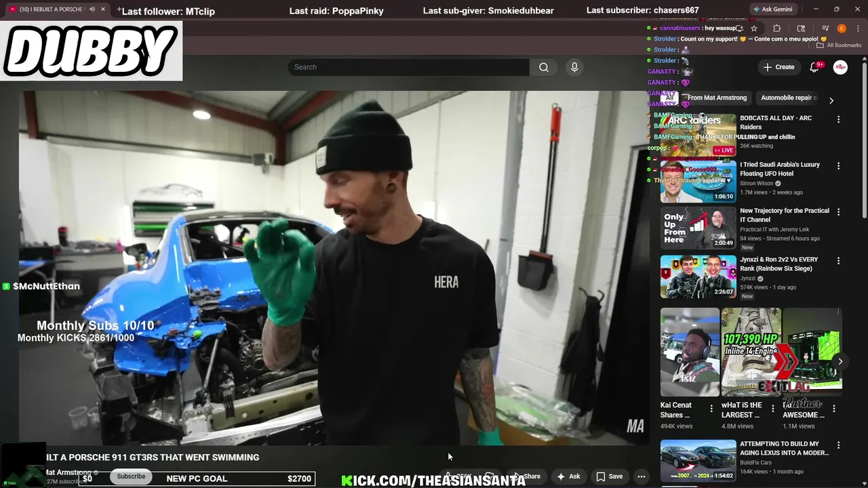This screenshot has height=488, width=868.
Task: Click the YouTube search magnifier button
Action: [x=544, y=67]
